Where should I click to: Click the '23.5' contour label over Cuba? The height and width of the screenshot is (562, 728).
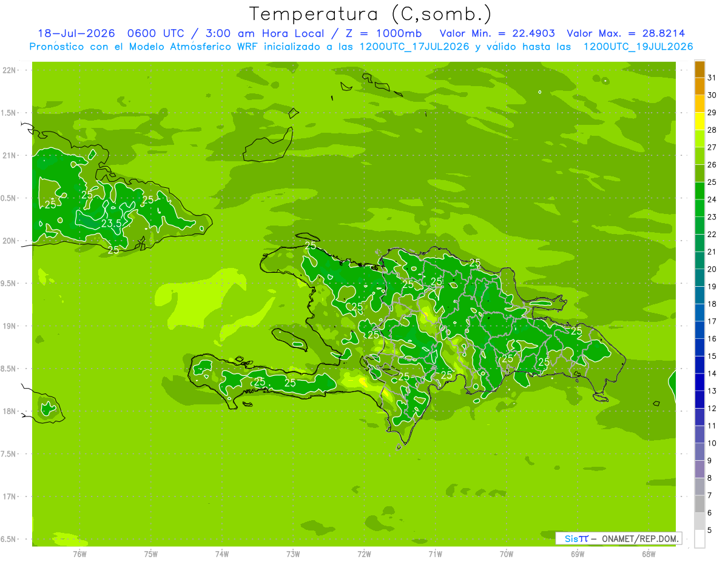pyautogui.click(x=112, y=224)
